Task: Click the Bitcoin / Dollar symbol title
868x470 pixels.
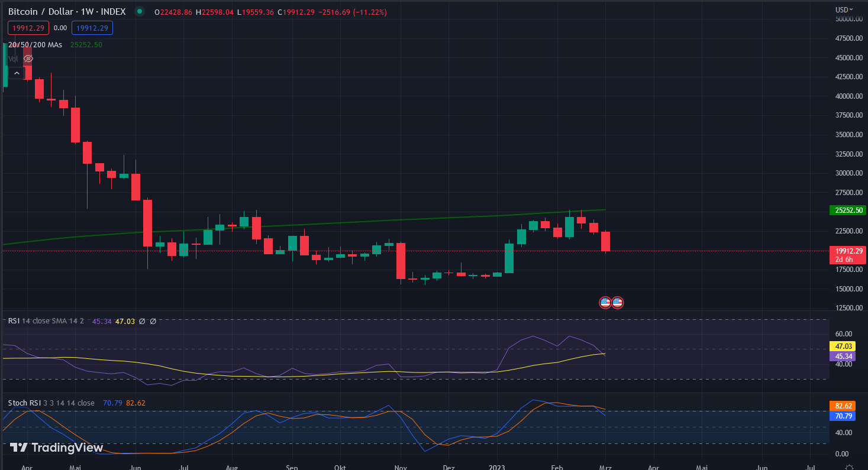Action: tap(67, 12)
